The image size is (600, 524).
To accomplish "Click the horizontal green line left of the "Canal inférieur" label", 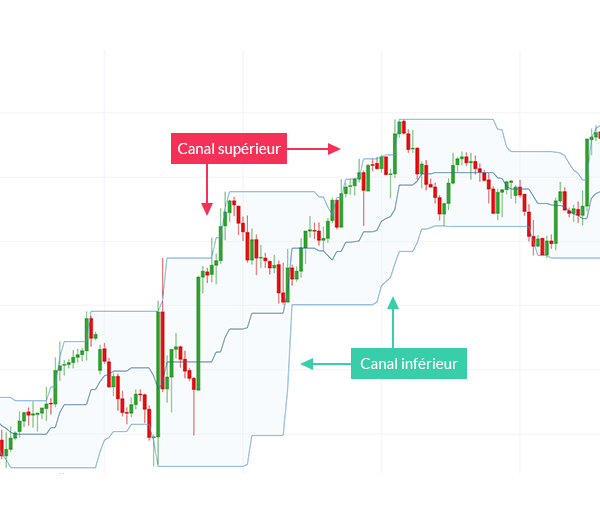I will pos(332,364).
